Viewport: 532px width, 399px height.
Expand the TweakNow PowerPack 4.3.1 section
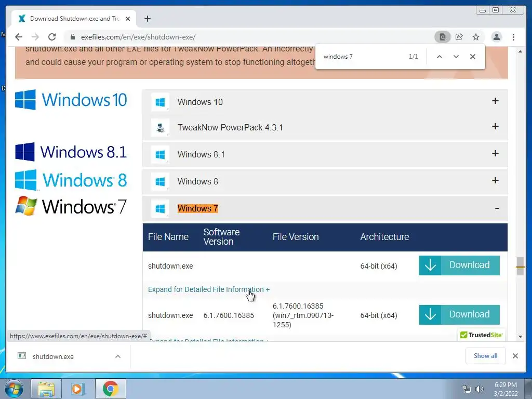coord(495,126)
